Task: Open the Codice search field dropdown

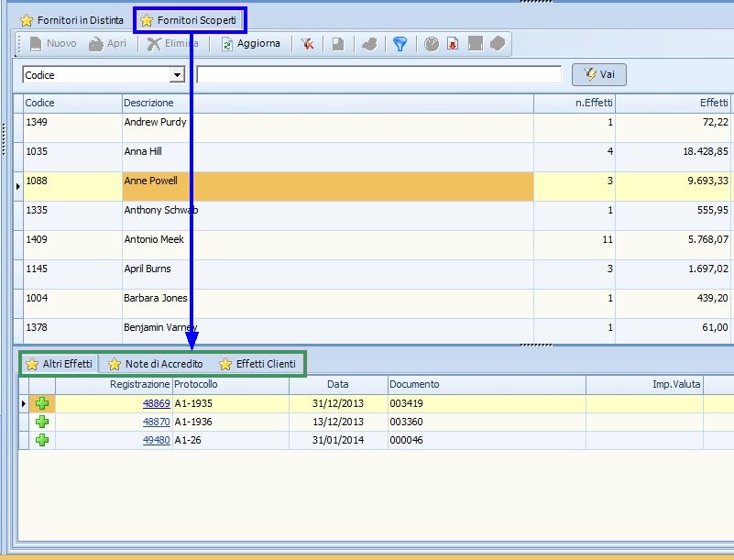Action: tap(177, 75)
